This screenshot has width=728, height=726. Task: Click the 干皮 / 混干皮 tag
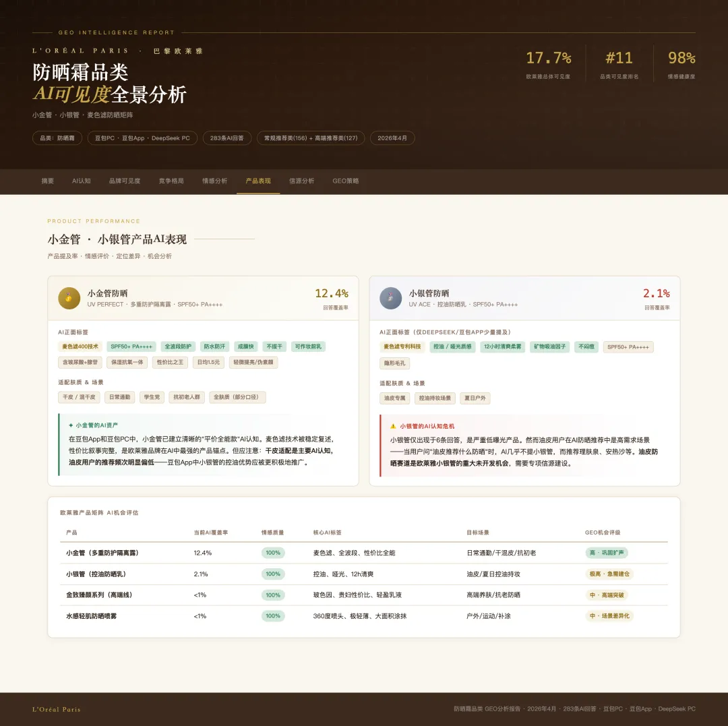pyautogui.click(x=79, y=397)
